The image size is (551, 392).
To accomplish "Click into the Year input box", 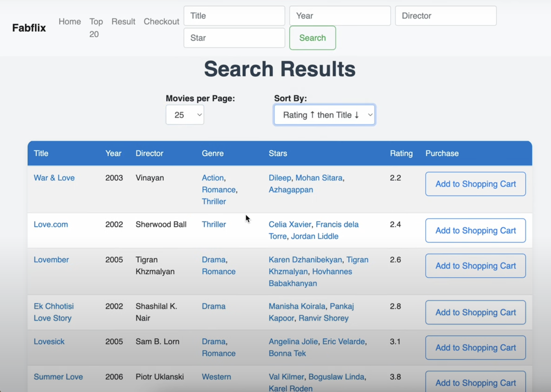I will pyautogui.click(x=340, y=16).
